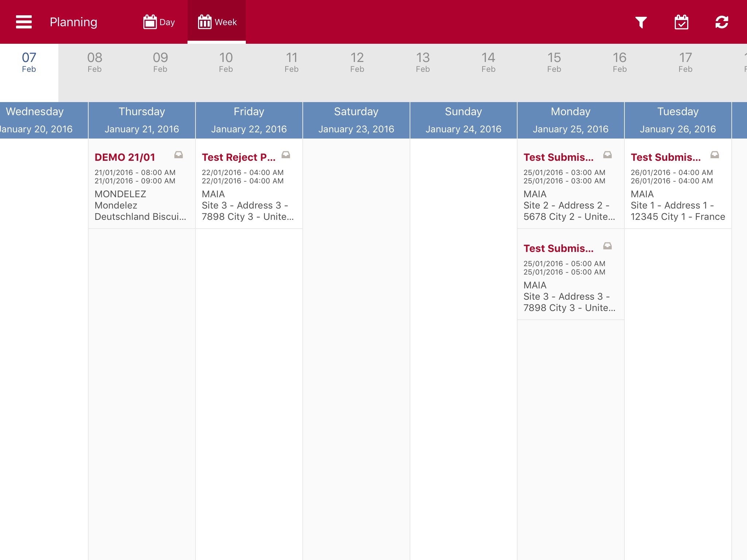Refresh planning with the sync icon
Viewport: 747px width, 560px height.
pos(722,22)
